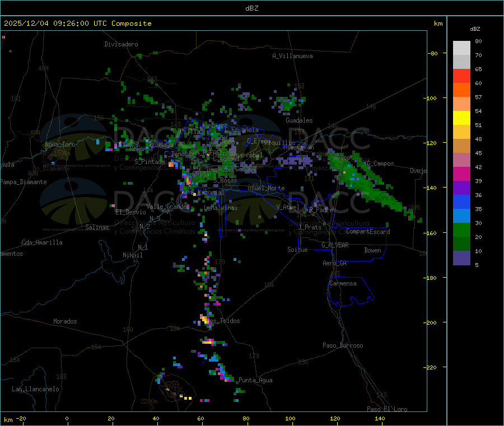Click the Pampa_Diamante map label

[24, 182]
